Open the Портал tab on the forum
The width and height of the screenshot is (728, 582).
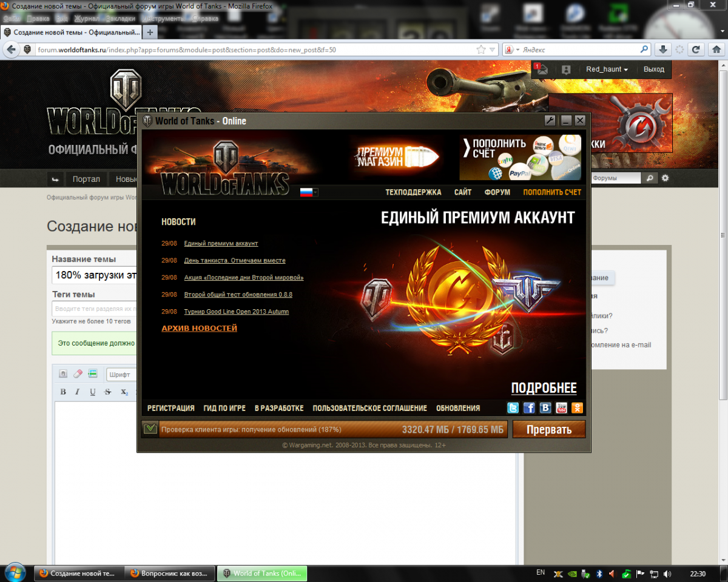click(86, 179)
